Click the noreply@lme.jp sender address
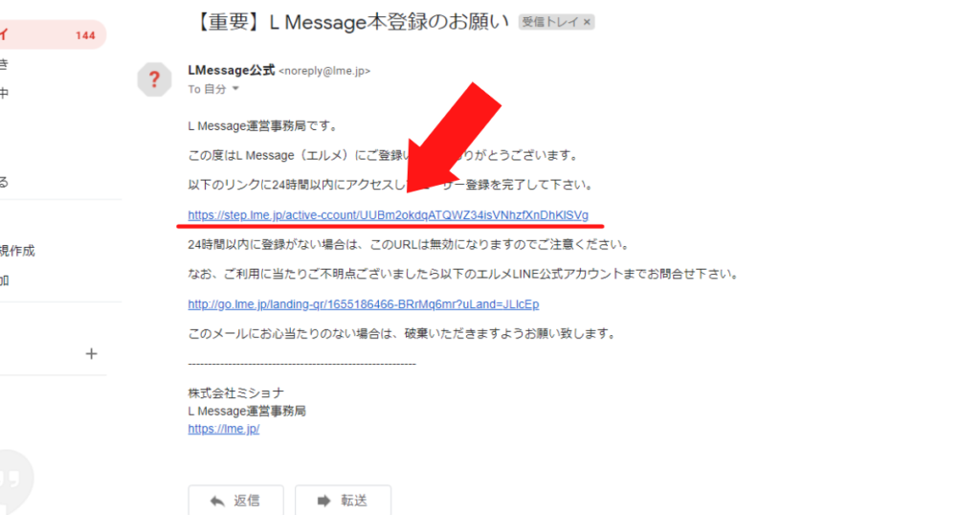 tap(324, 71)
